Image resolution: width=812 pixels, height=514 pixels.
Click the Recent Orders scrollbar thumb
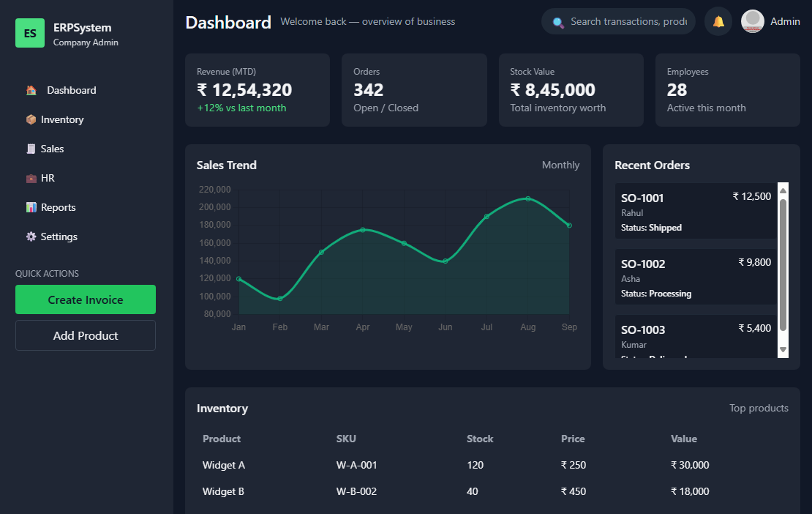pyautogui.click(x=783, y=264)
